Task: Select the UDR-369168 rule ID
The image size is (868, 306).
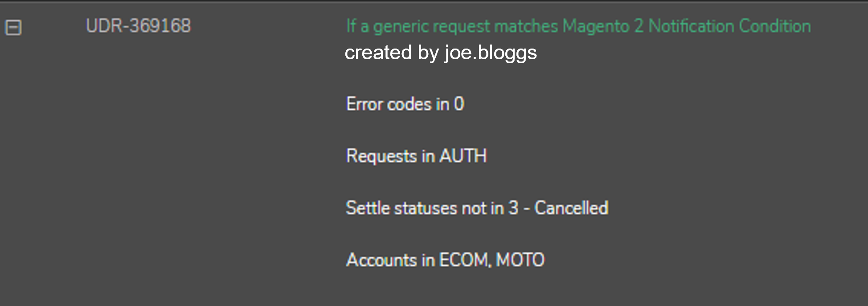Action: 138,26
